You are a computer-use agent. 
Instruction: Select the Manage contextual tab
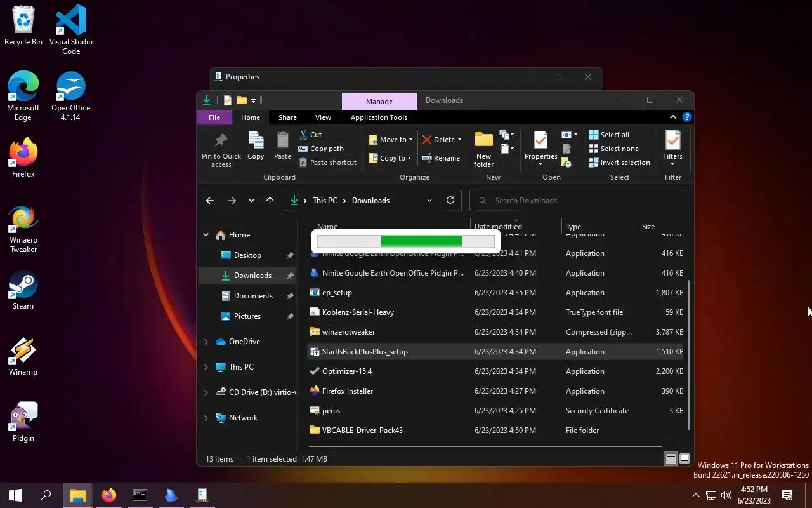click(379, 101)
